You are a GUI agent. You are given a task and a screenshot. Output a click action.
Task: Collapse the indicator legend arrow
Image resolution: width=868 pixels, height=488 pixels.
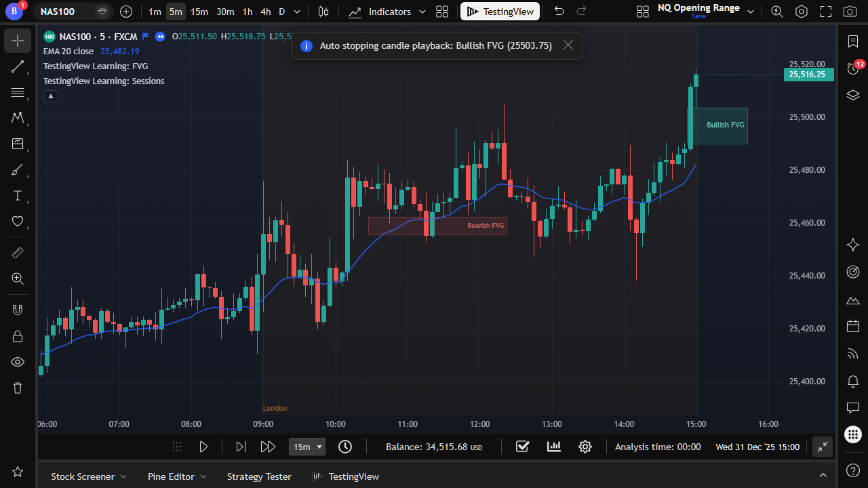click(x=51, y=96)
